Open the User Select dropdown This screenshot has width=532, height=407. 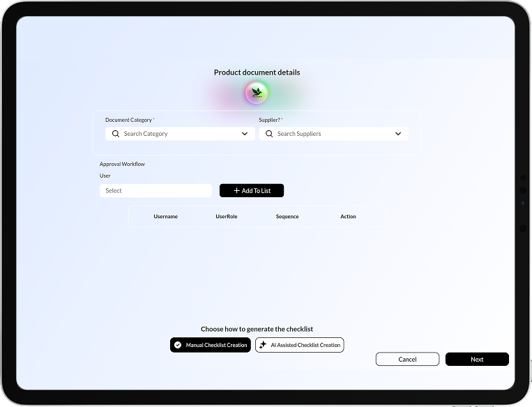pos(155,191)
